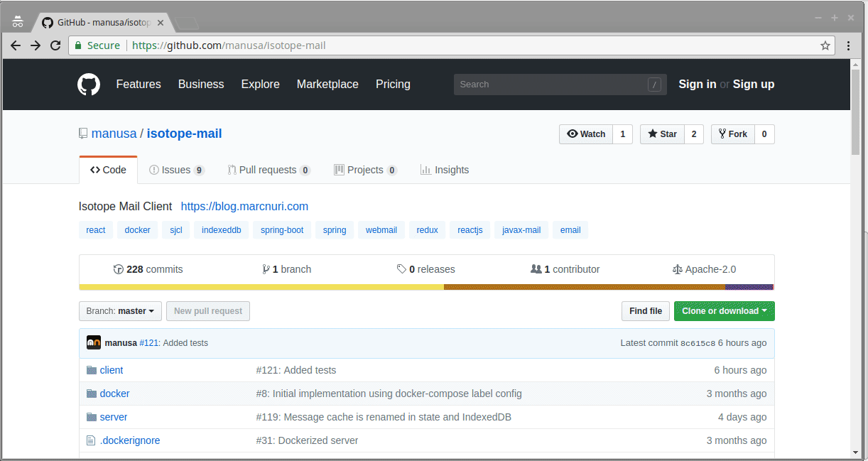868x461 pixels.
Task: Open Features in the top navigation
Action: tap(139, 84)
